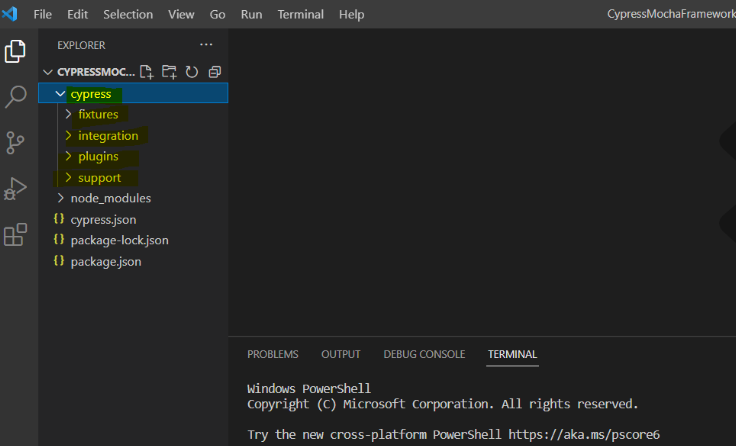Create a new folder in explorer

169,72
